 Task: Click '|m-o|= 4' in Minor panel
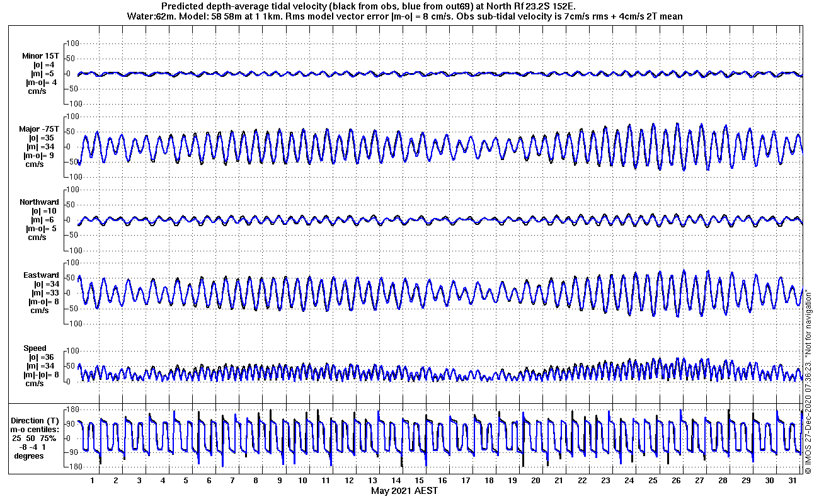coord(42,82)
